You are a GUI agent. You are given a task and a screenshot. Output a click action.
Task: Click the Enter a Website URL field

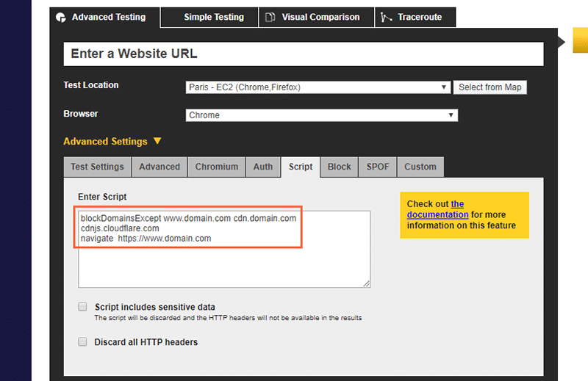tap(304, 54)
